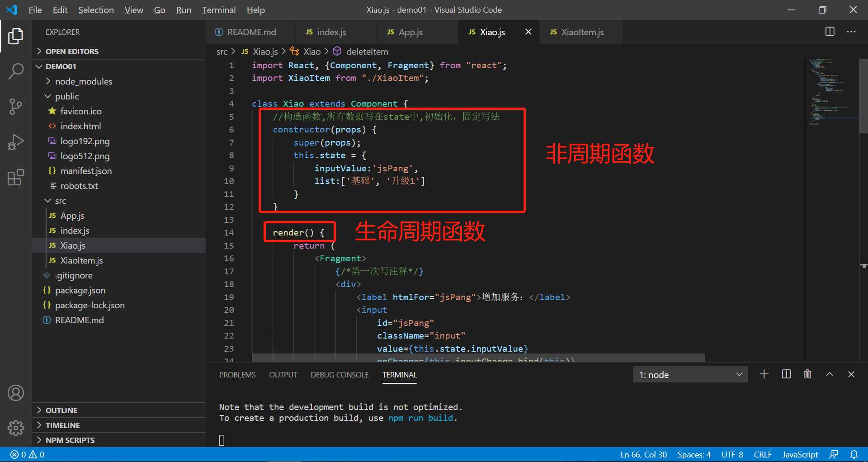This screenshot has height=462, width=868.
Task: Close the terminal panel
Action: [851, 374]
